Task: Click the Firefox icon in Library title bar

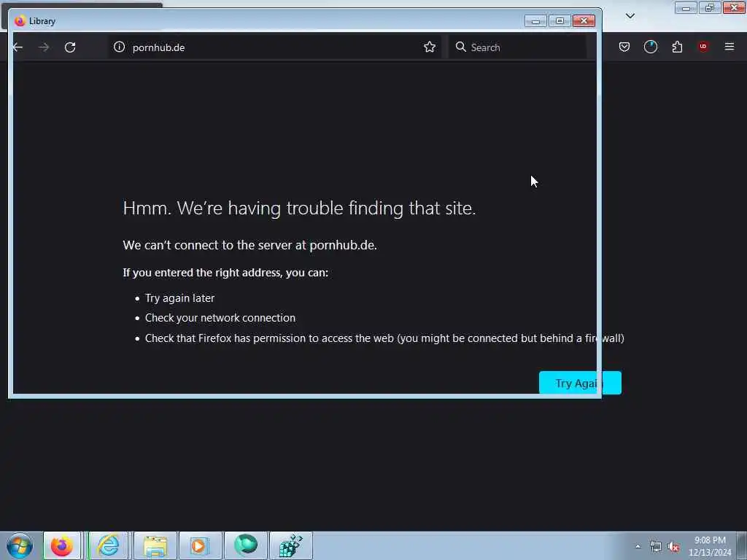Action: point(20,21)
